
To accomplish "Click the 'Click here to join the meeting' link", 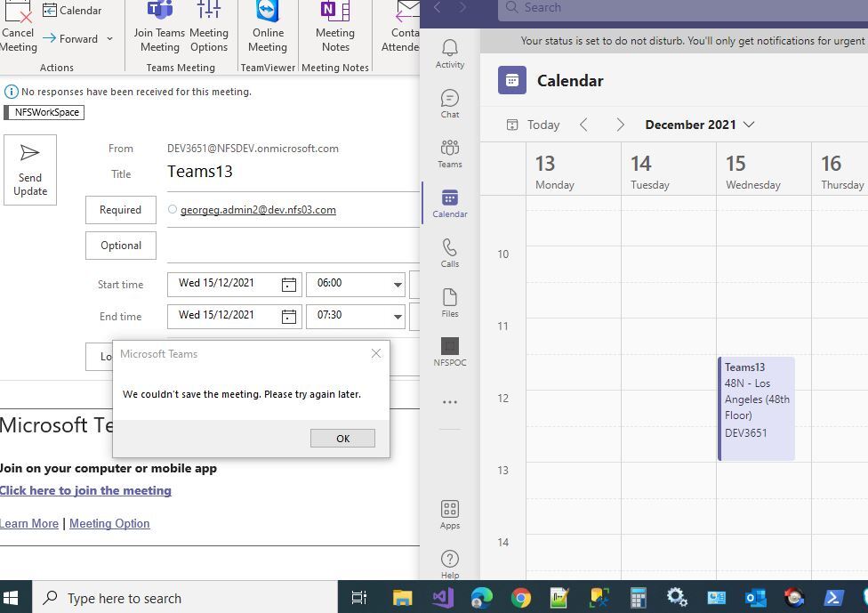I will [85, 490].
